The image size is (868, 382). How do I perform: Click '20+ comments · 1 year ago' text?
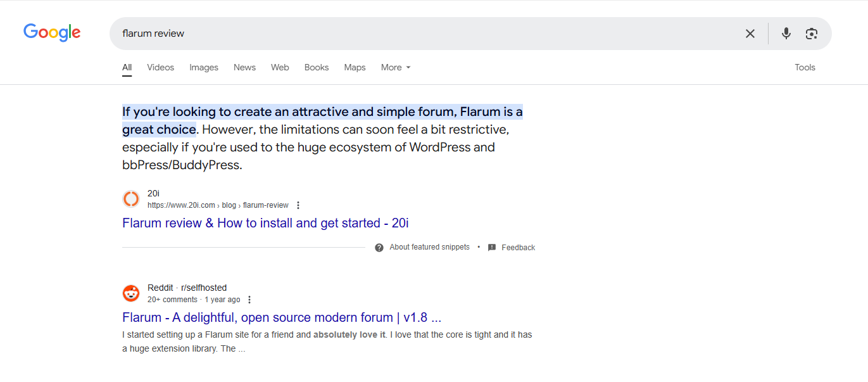tap(194, 300)
